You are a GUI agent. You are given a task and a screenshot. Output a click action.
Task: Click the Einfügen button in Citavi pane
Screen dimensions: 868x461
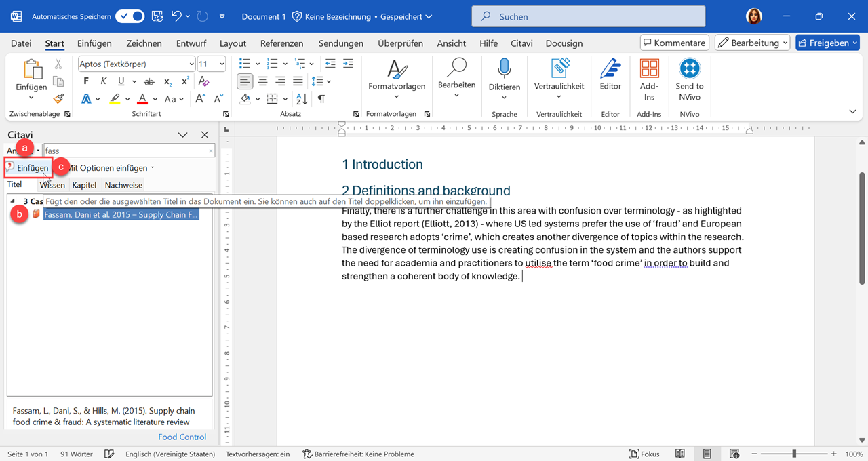28,168
